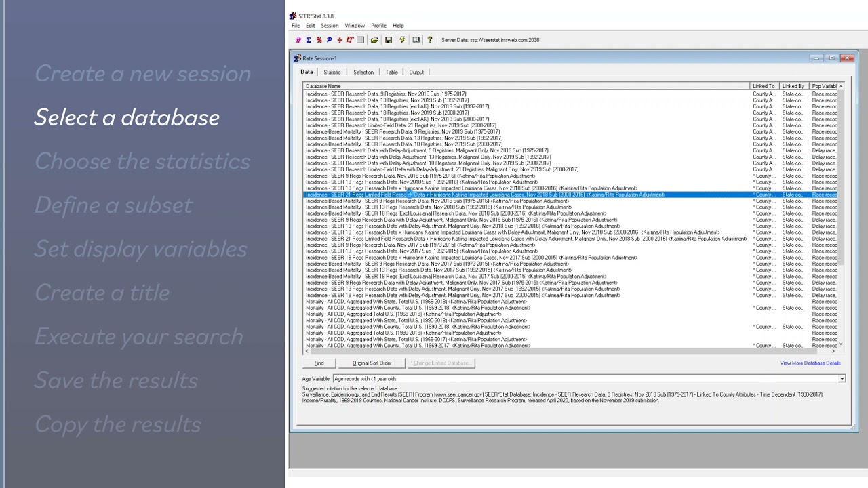Click the database list vertical scrollbar down arrow
The image size is (868, 488).
[x=841, y=344]
